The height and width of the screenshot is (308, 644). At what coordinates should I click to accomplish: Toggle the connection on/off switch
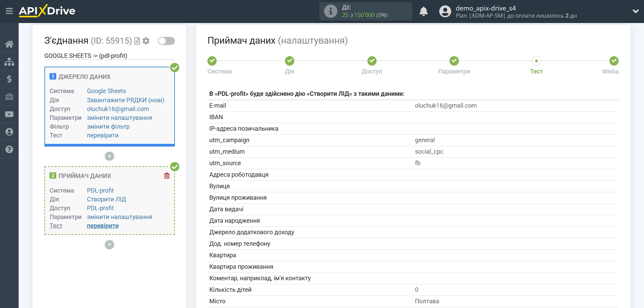pyautogui.click(x=166, y=41)
